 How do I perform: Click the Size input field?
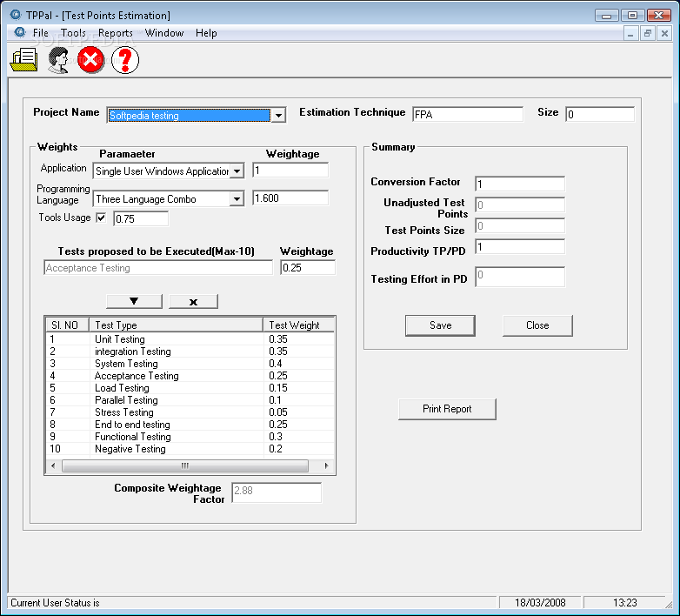click(600, 115)
